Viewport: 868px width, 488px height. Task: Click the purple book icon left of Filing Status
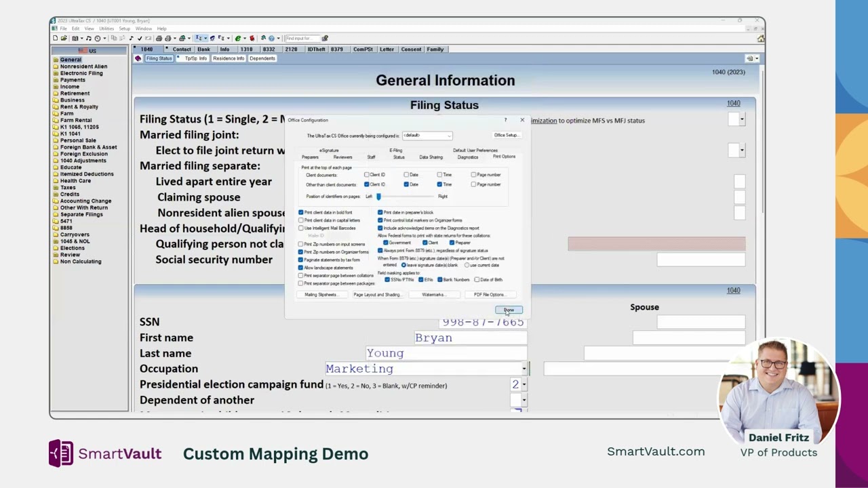point(138,59)
